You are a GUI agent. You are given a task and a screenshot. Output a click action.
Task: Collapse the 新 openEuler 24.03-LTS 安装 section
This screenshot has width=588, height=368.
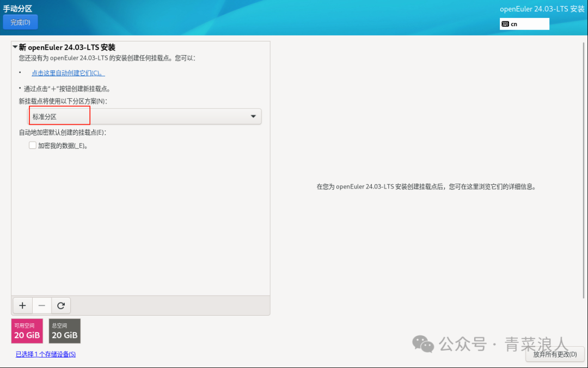click(x=15, y=47)
